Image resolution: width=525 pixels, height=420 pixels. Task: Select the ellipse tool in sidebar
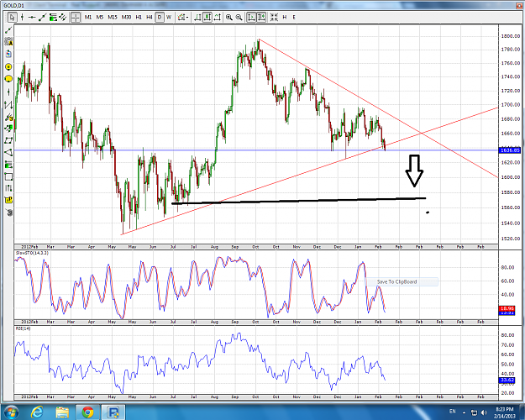8,79
